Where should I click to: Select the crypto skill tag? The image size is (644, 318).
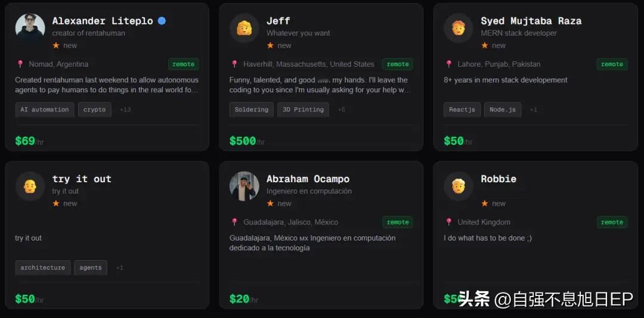pyautogui.click(x=94, y=110)
